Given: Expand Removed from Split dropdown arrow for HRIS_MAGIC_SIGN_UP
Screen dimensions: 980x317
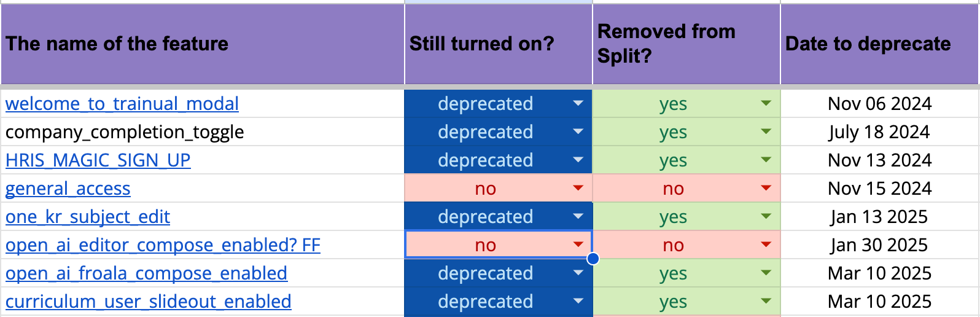Looking at the screenshot, I should [766, 160].
